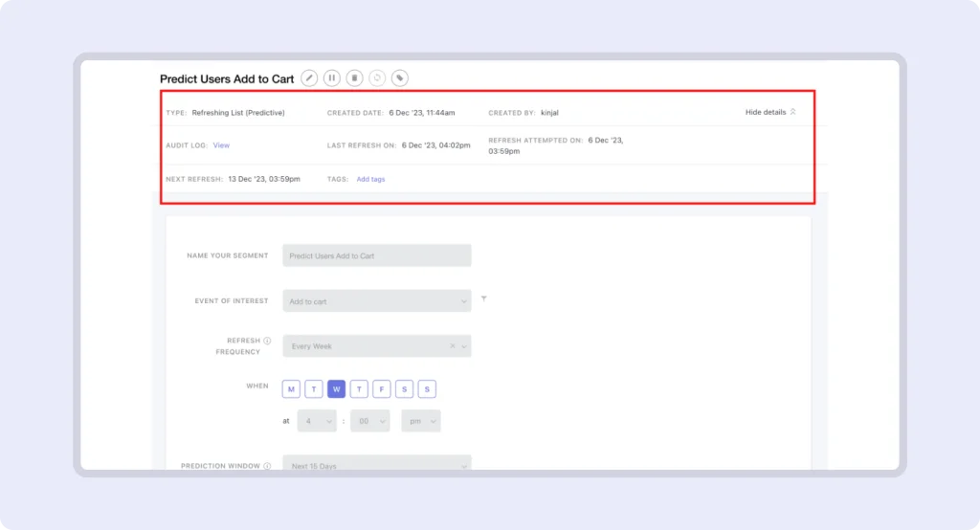Click the circular refresh icon near title
Image resolution: width=980 pixels, height=530 pixels.
click(x=377, y=78)
